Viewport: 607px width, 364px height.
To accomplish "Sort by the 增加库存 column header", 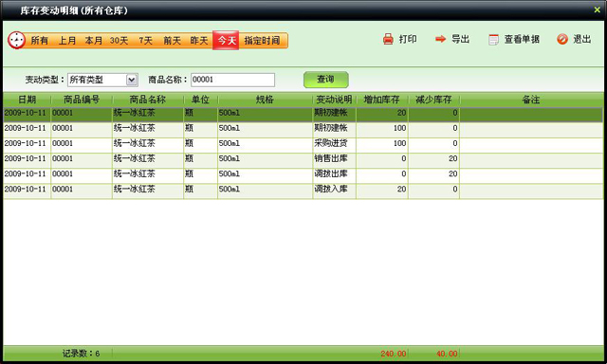I will point(381,100).
